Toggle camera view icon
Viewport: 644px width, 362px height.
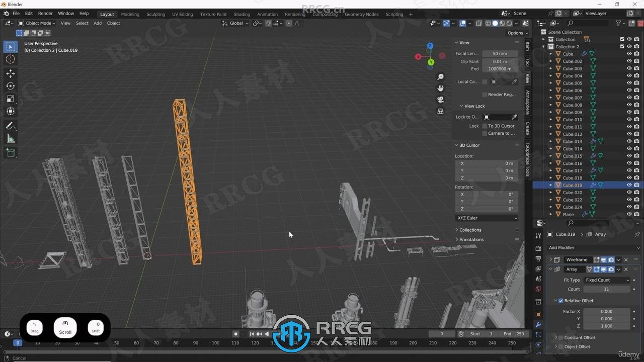click(x=440, y=100)
